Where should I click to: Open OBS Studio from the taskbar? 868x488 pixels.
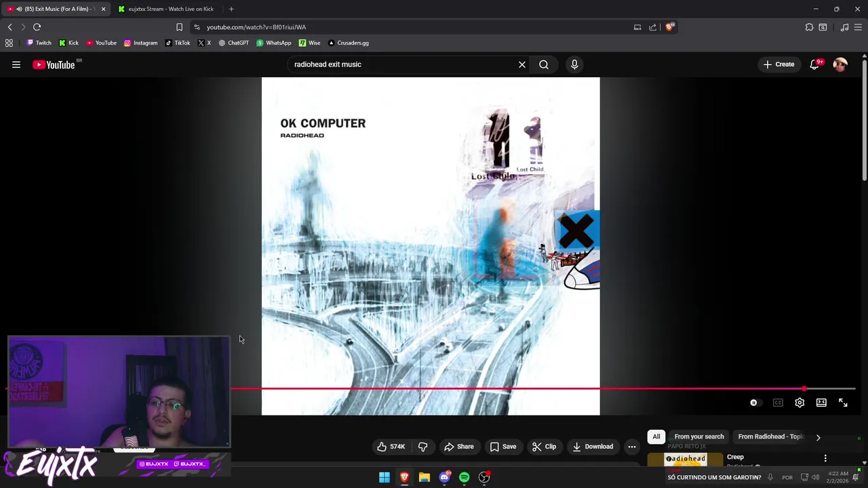[x=484, y=477]
